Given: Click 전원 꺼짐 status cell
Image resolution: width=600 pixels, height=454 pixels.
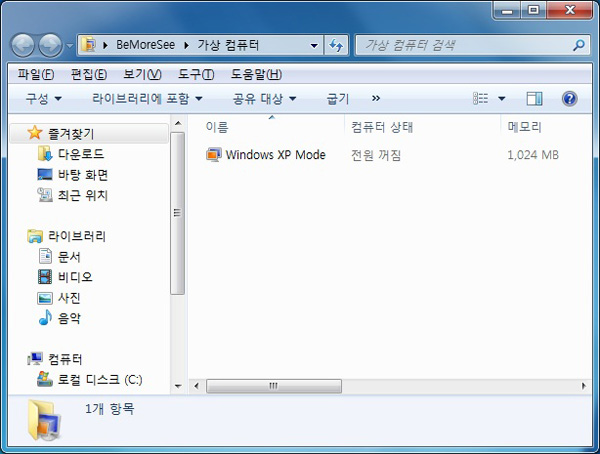Looking at the screenshot, I should pyautogui.click(x=376, y=155).
